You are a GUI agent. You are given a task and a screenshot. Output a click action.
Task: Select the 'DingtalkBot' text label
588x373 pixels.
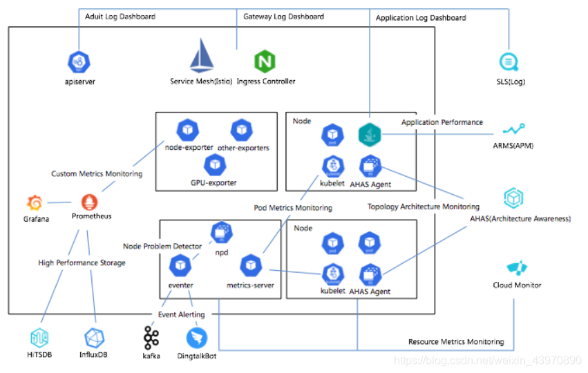pos(196,356)
